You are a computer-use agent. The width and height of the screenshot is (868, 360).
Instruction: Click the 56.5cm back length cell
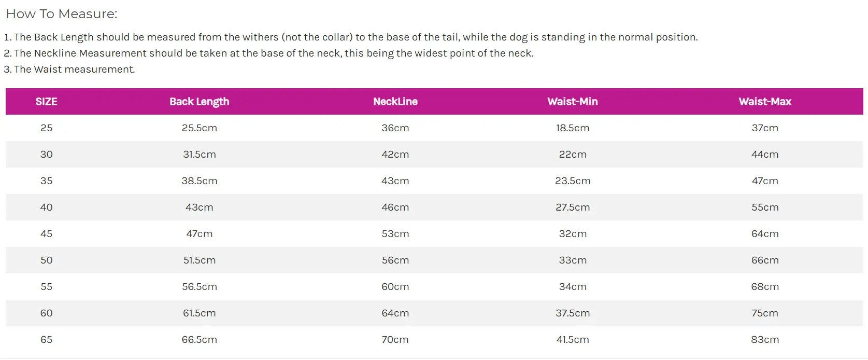pyautogui.click(x=199, y=287)
